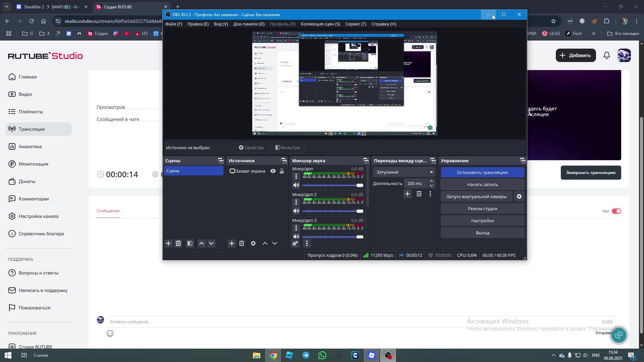Move the source down in the Источники panel
This screenshot has width=644, height=362.
coord(275,243)
